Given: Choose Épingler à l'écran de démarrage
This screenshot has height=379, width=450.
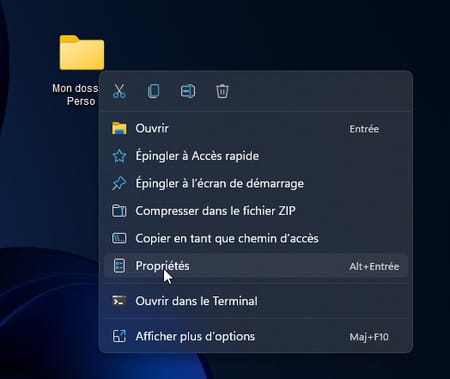Looking at the screenshot, I should pyautogui.click(x=256, y=183).
